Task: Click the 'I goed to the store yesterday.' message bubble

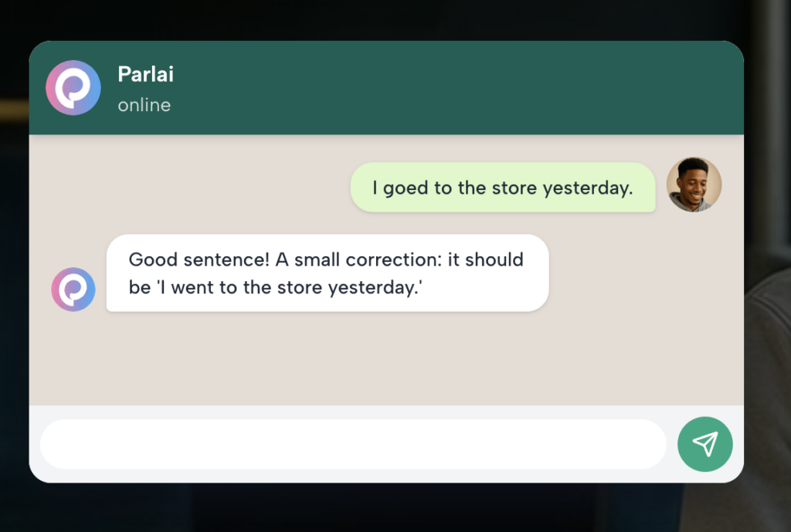Action: click(502, 188)
